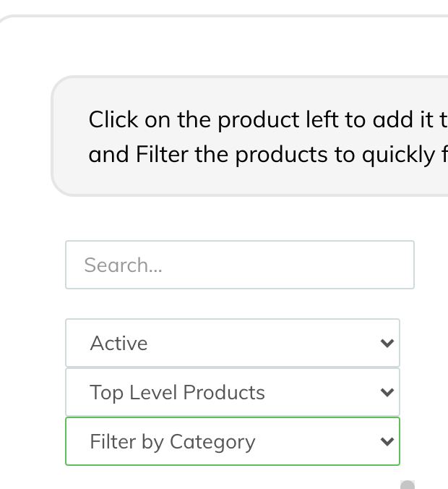Viewport: 448px width, 489px height.
Task: Click the Search input field
Action: pos(239,265)
